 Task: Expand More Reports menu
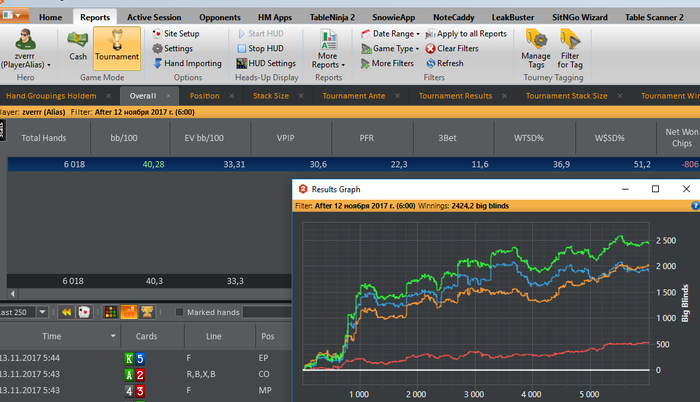point(328,49)
